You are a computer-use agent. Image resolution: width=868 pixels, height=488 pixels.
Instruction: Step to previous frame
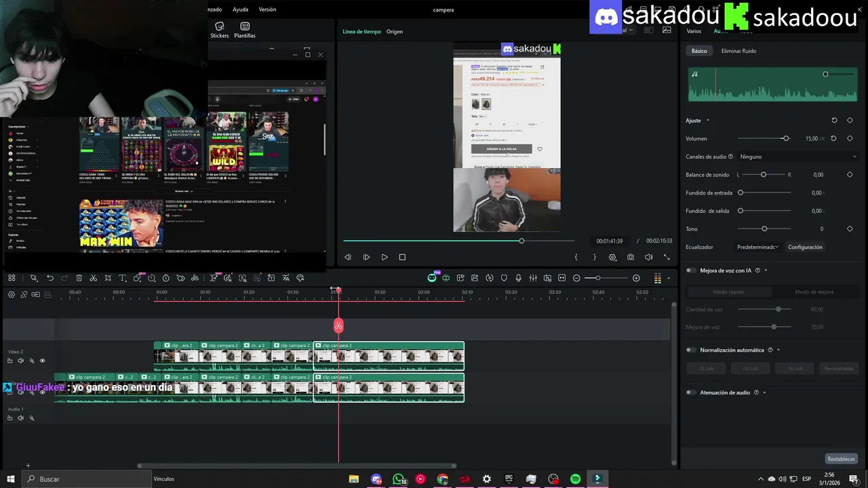point(348,258)
